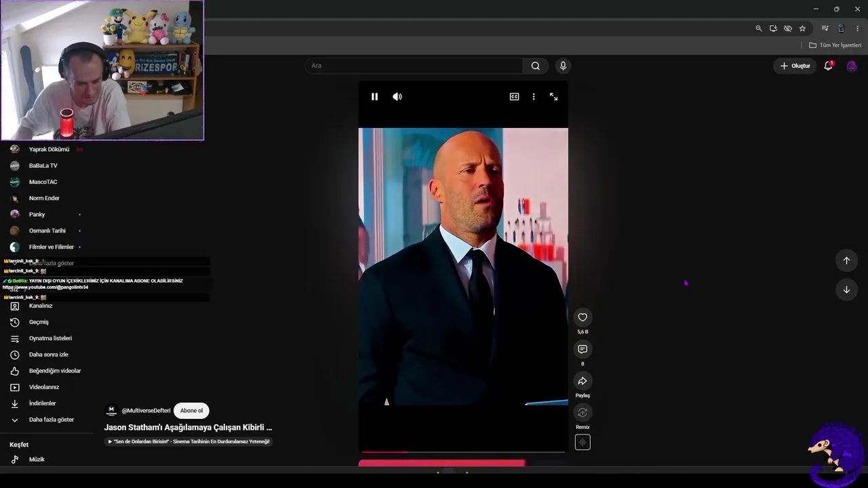Viewport: 868px width, 488px height.
Task: Mute the video volume
Action: coord(397,97)
